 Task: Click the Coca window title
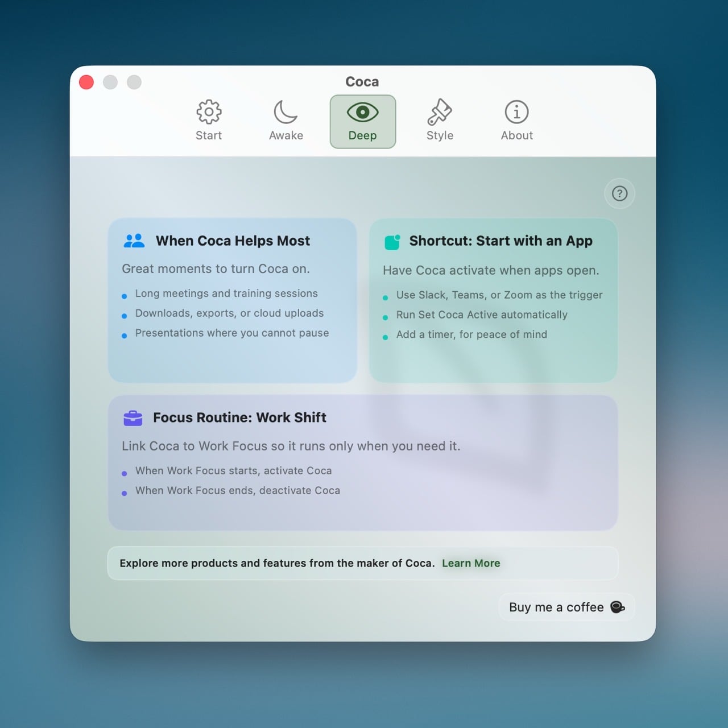point(362,82)
